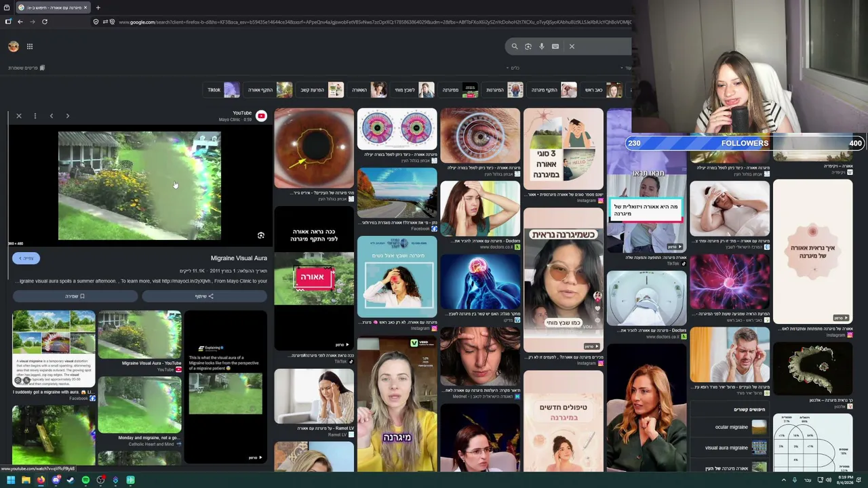Viewport: 868px width, 488px height.
Task: Open the איך נראית אאורה של מיגרנה result
Action: point(812,251)
